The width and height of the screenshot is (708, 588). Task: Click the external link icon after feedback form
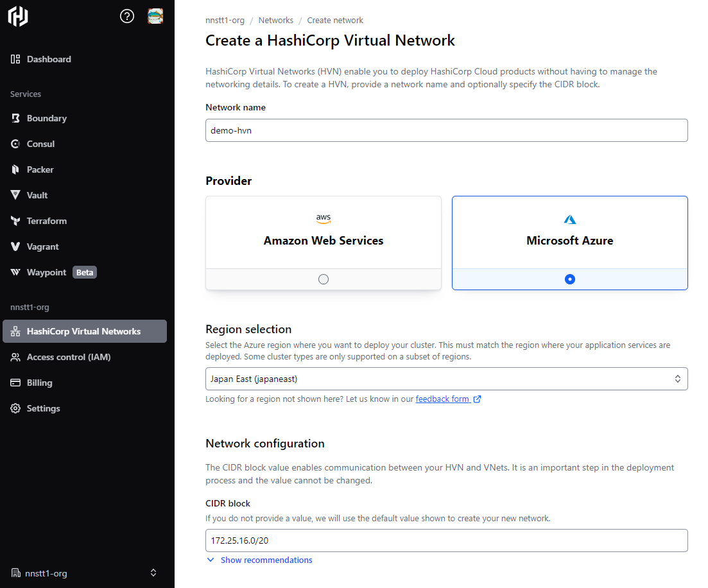478,399
